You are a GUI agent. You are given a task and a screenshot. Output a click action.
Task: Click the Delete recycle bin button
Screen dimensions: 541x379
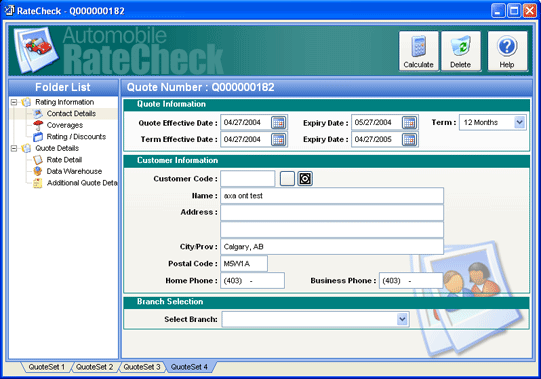coord(461,51)
